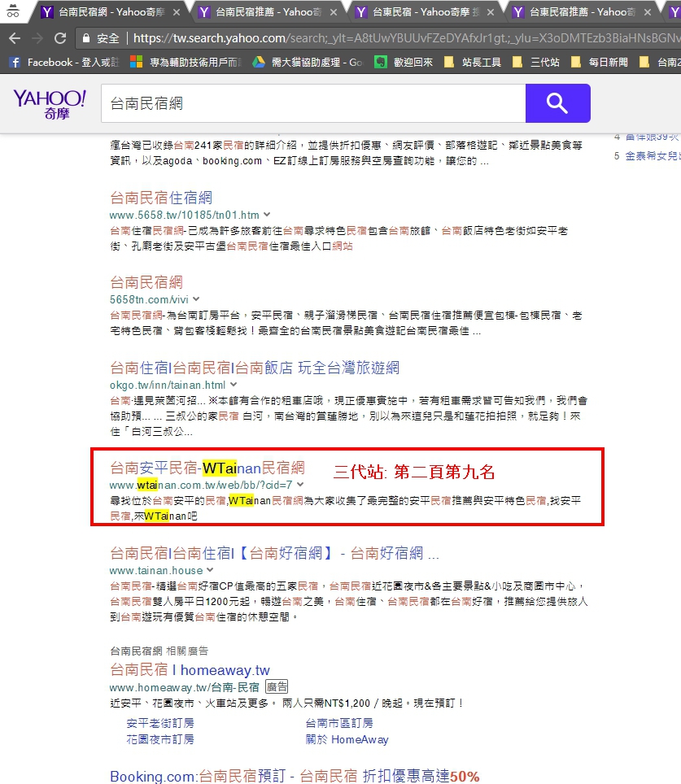This screenshot has width=681, height=784.
Task: Open the 站長工具 bookmark folder
Action: [473, 62]
